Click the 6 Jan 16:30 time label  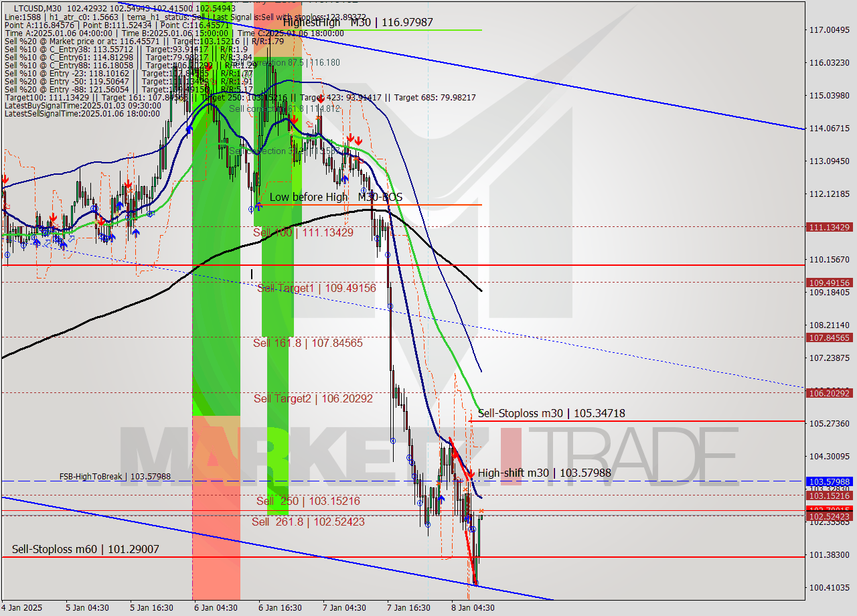click(281, 608)
